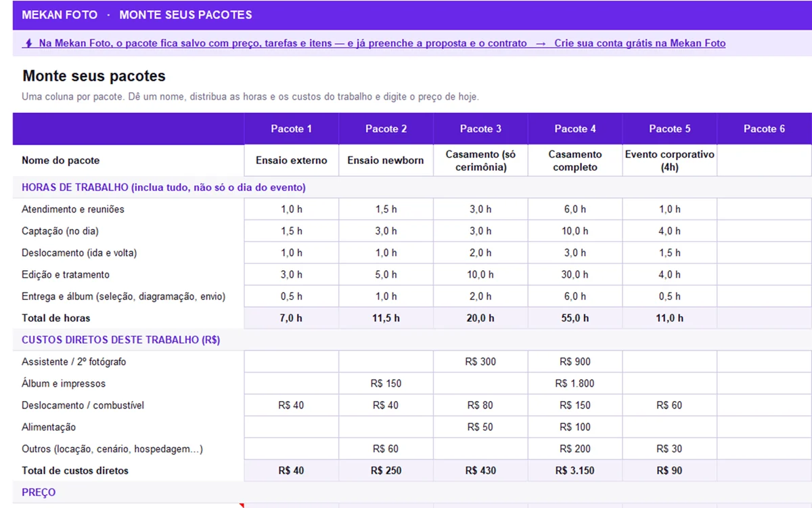The image size is (812, 508).
Task: Select the R$ 1.800 Álbum cost cell
Action: [x=575, y=383]
